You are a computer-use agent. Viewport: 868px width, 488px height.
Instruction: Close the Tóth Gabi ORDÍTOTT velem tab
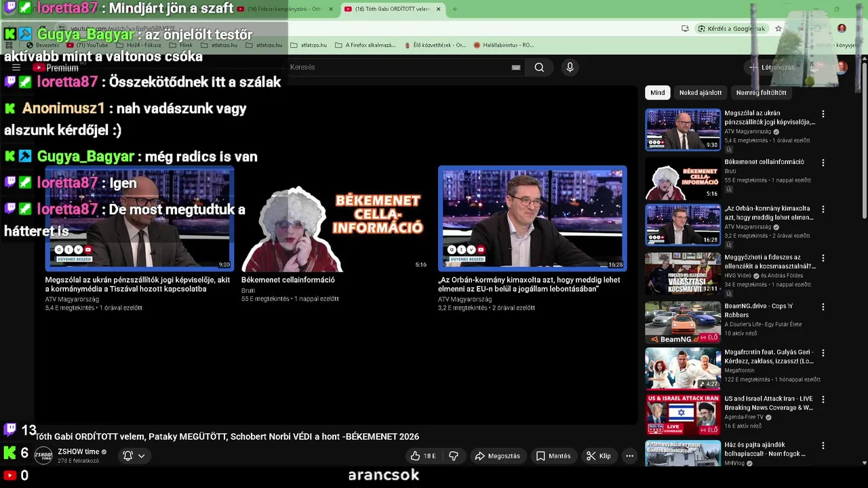click(x=439, y=9)
